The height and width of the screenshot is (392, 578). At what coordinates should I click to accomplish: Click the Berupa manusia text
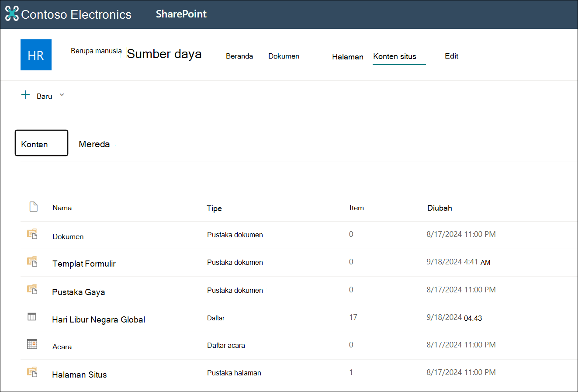click(x=96, y=51)
